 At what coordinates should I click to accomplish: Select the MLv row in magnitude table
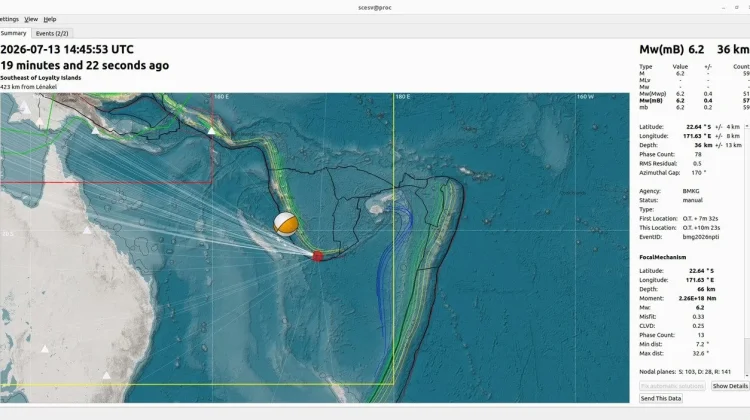tap(694, 80)
